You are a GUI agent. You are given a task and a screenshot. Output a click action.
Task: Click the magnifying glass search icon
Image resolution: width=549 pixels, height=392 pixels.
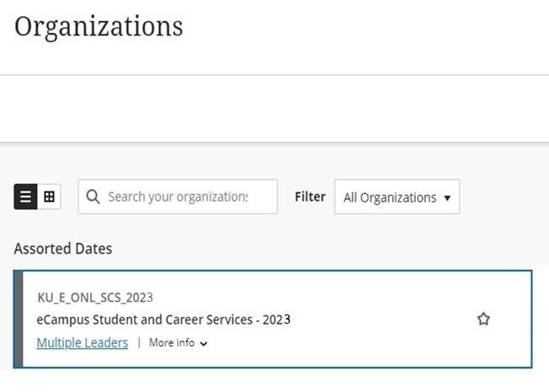pos(94,197)
